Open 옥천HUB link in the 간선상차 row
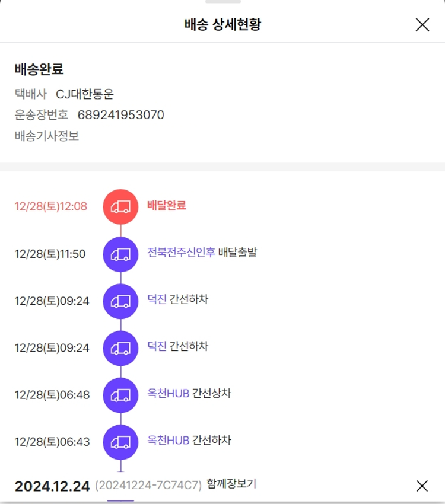The width and height of the screenshot is (445, 504). (169, 393)
